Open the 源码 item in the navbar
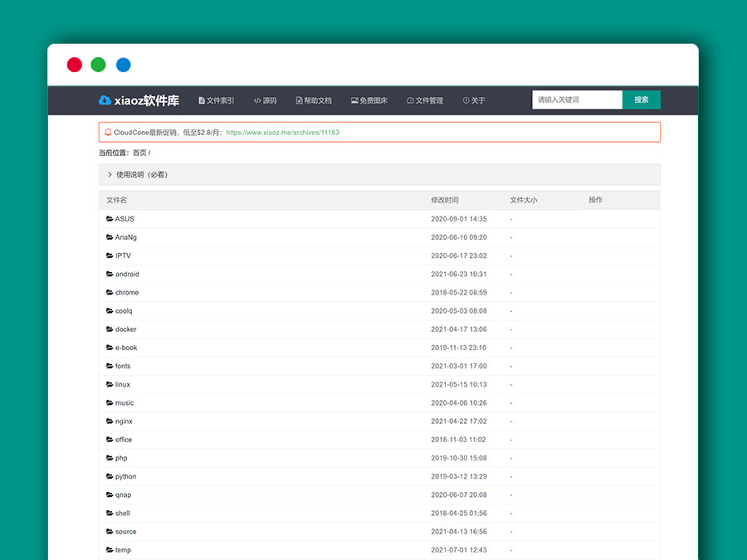 pyautogui.click(x=266, y=99)
